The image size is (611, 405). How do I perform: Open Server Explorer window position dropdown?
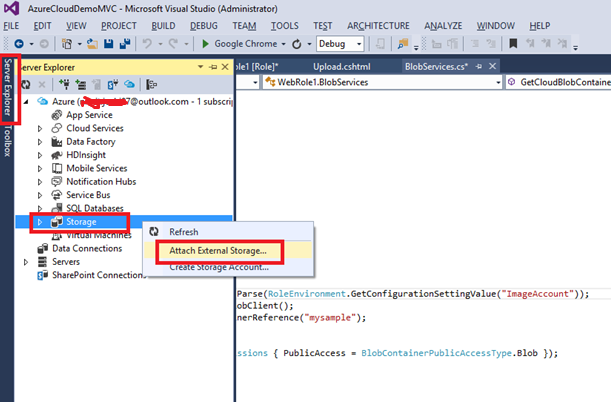(x=200, y=67)
